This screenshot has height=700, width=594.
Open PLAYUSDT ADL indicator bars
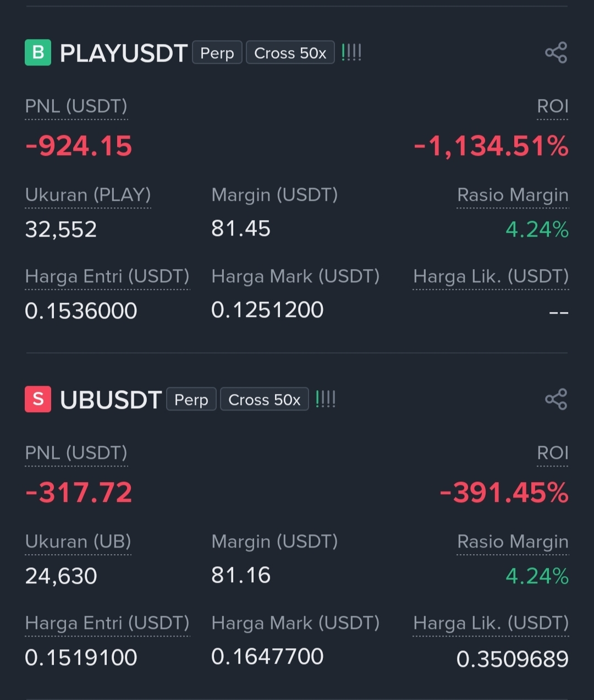(x=351, y=53)
